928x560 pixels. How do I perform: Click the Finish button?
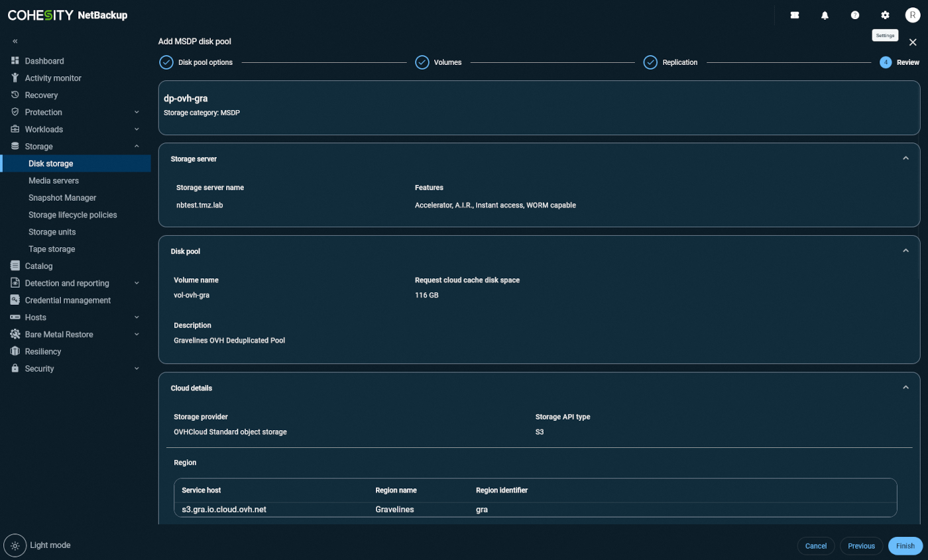click(x=905, y=545)
